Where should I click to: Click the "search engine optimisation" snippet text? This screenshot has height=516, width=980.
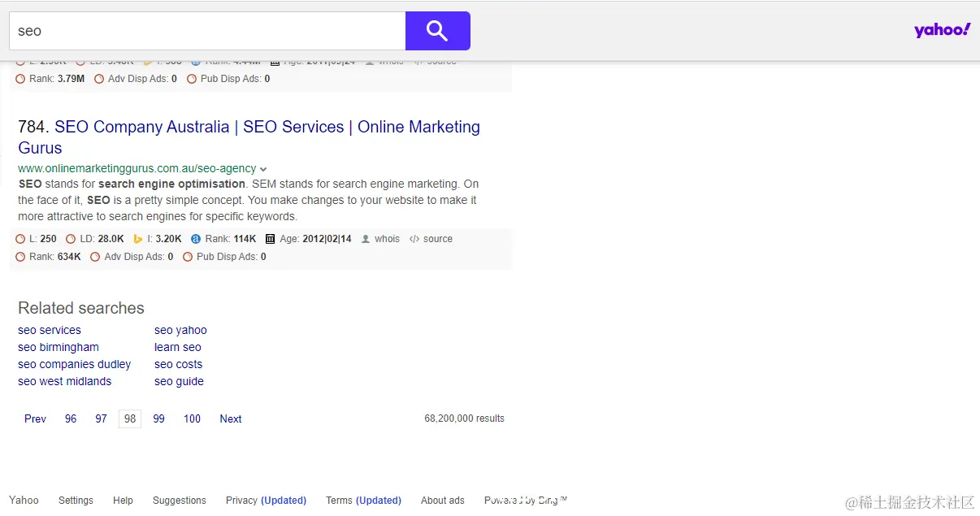click(x=171, y=184)
